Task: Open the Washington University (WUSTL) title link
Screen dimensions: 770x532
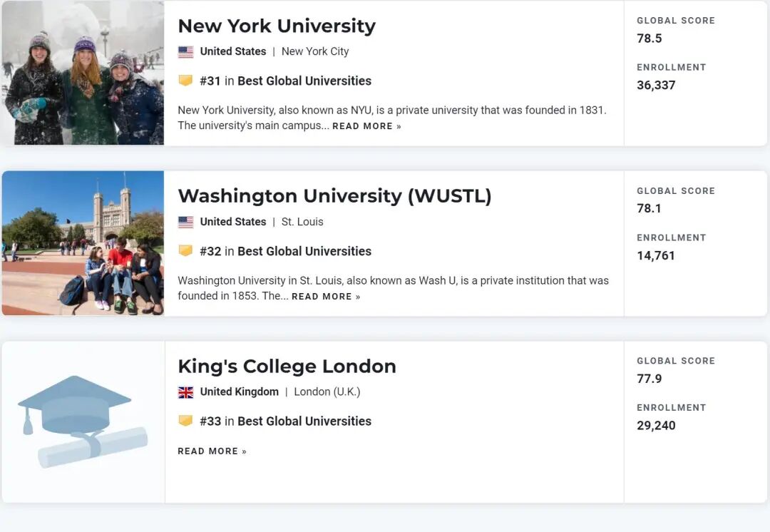Action: point(334,196)
